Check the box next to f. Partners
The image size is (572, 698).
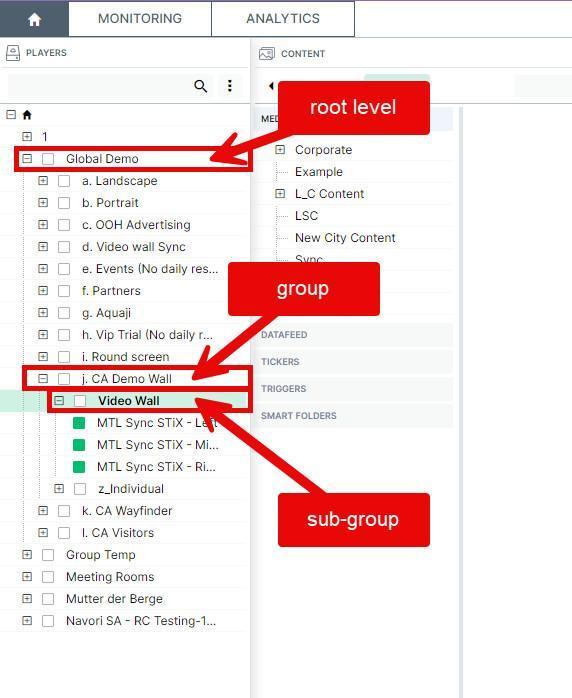point(64,291)
